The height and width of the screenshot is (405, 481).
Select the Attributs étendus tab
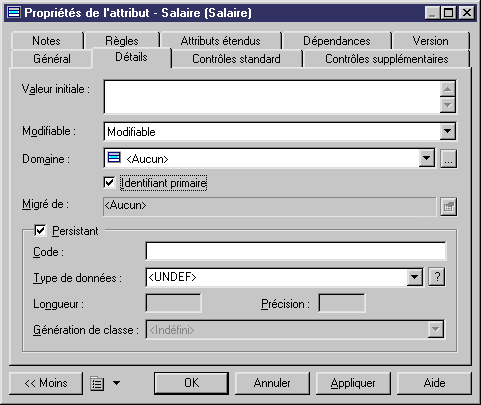pyautogui.click(x=220, y=41)
